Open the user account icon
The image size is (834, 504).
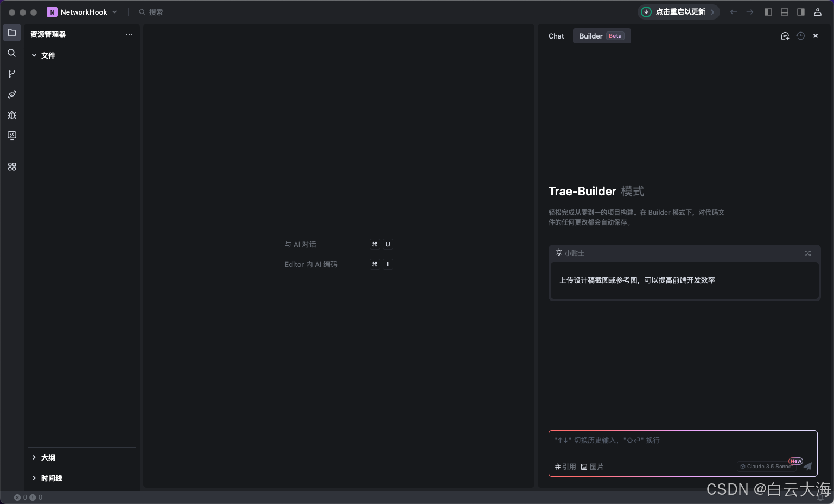pyautogui.click(x=818, y=12)
